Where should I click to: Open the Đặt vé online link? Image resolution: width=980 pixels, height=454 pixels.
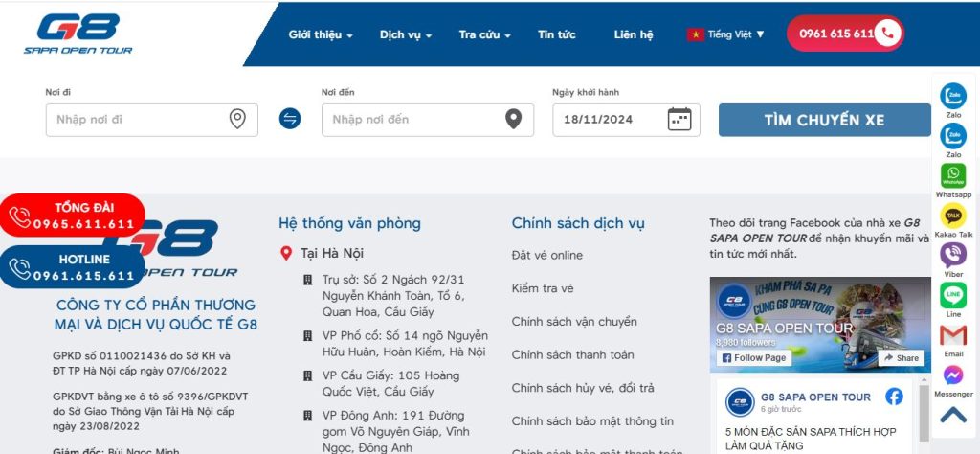(x=546, y=255)
